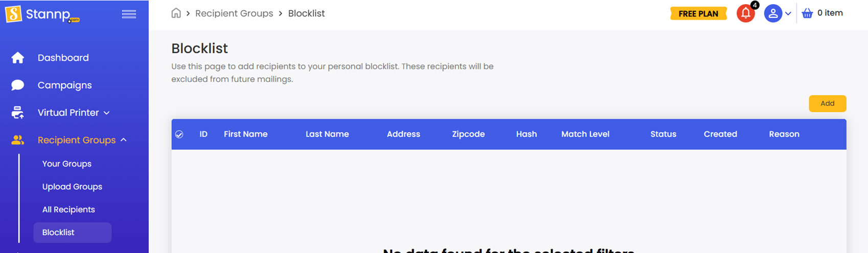Select Upload Groups menu item
Image resolution: width=868 pixels, height=253 pixels.
coord(72,187)
